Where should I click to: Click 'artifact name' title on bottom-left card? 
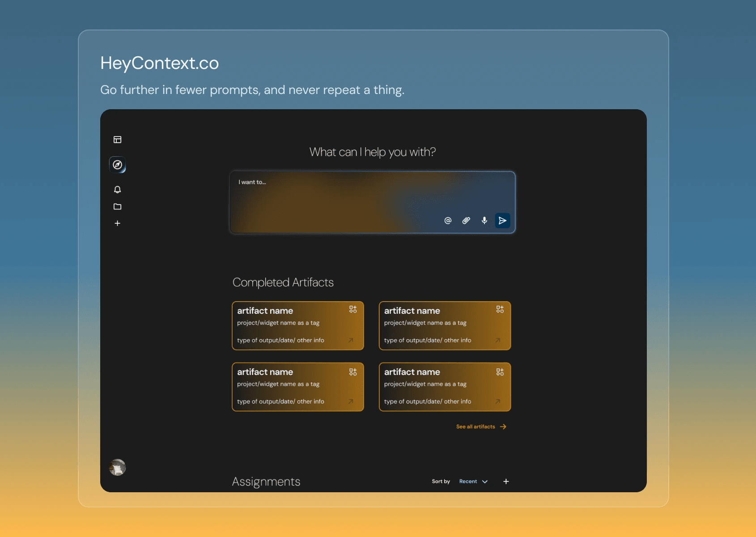click(265, 372)
